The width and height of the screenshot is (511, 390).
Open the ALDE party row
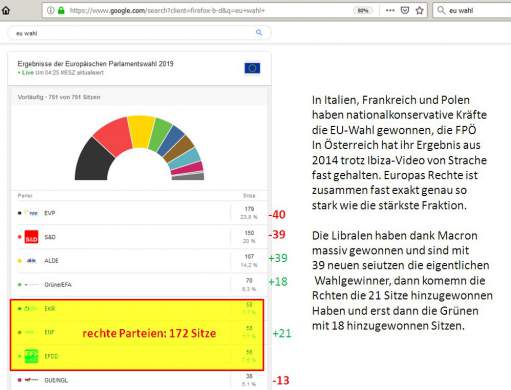pos(139,261)
